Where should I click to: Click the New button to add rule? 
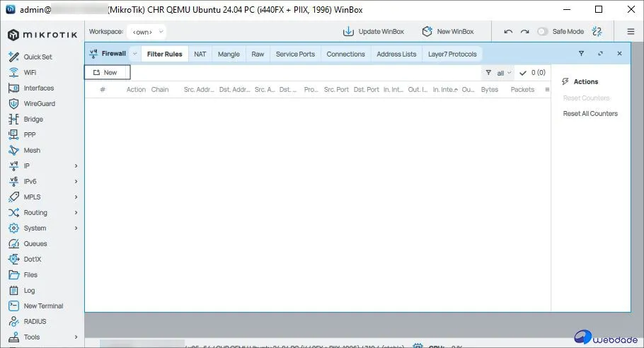click(106, 72)
